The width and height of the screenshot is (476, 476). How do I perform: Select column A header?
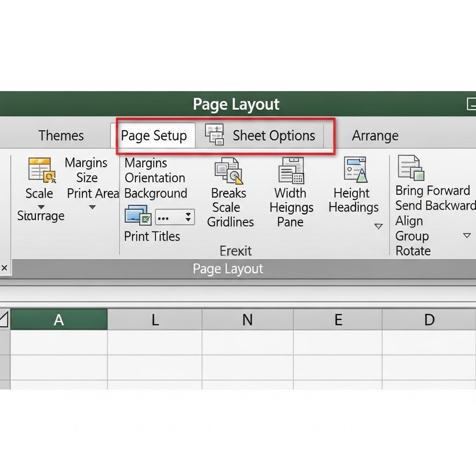(59, 320)
